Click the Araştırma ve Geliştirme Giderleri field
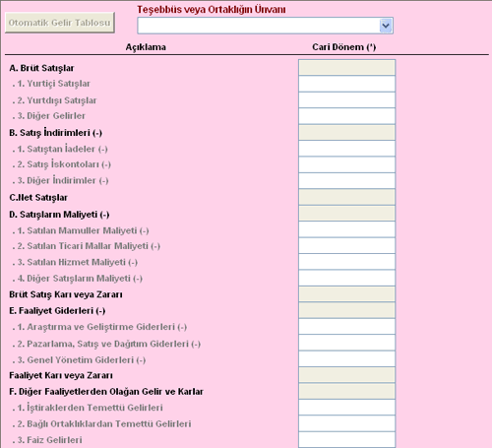The height and width of the screenshot is (448, 492). pos(347,326)
